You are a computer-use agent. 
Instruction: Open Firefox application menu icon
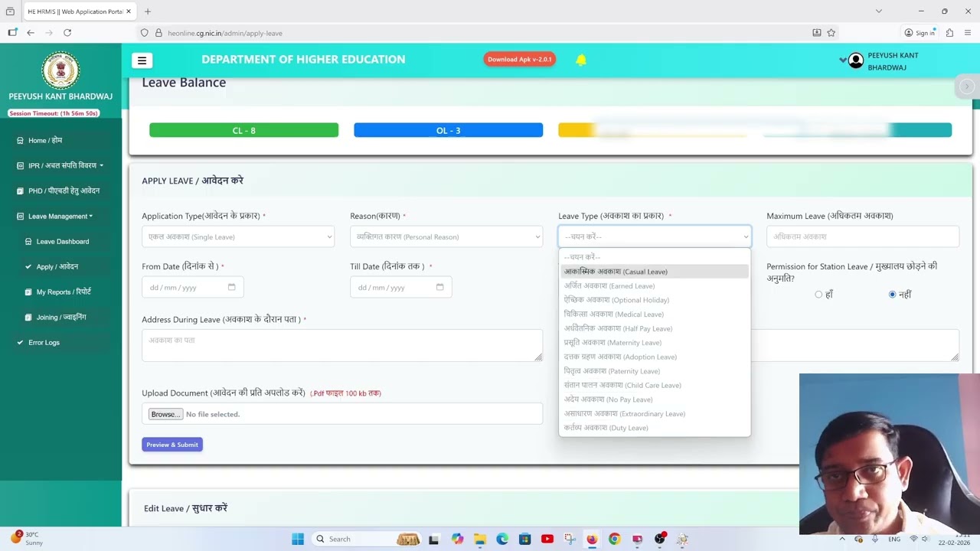pos(968,33)
